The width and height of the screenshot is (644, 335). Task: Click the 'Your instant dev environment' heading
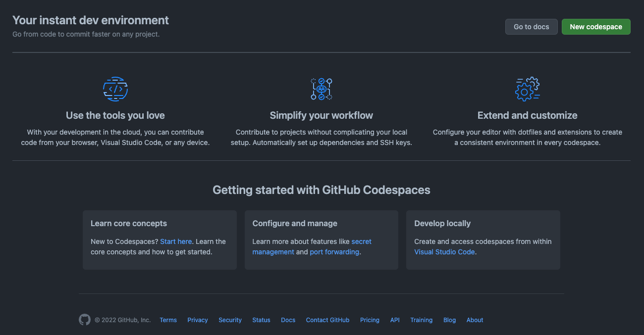click(x=91, y=20)
